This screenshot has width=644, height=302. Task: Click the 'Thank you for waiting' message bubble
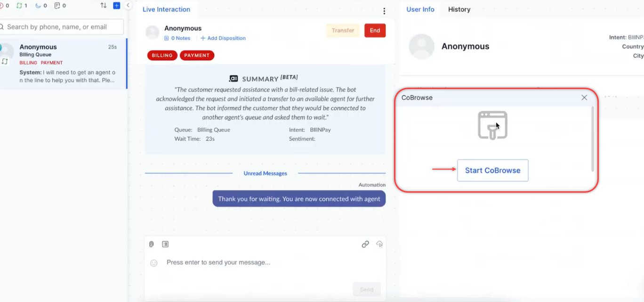[299, 199]
